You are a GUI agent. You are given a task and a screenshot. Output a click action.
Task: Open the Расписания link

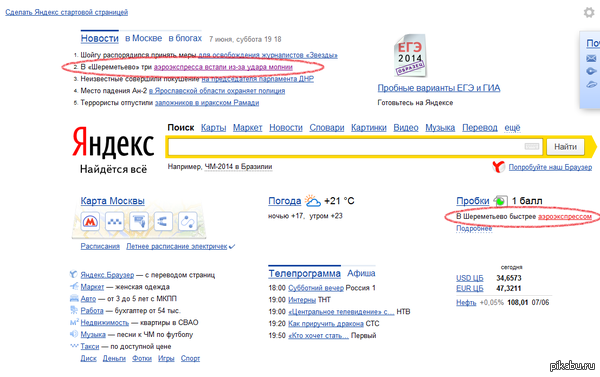click(100, 246)
